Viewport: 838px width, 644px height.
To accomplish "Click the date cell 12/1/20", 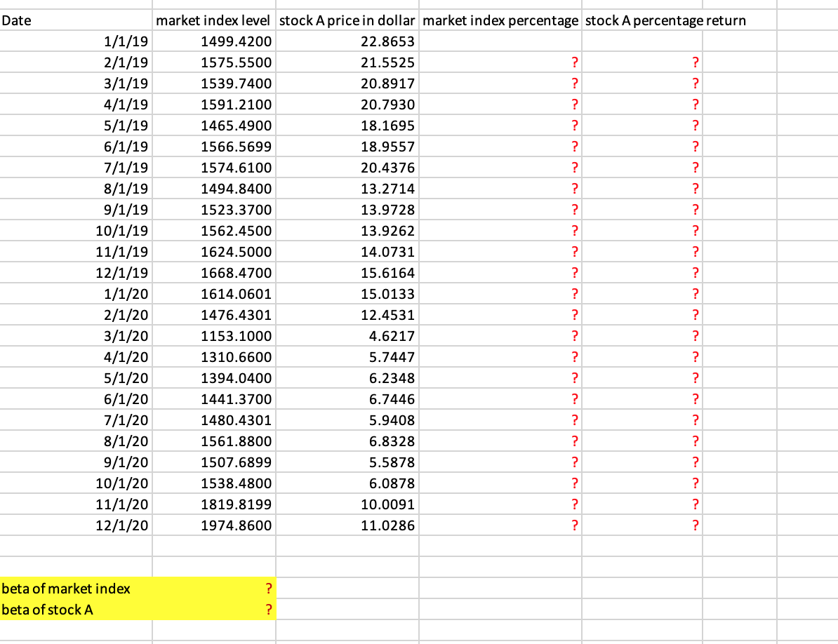I will tap(76, 525).
